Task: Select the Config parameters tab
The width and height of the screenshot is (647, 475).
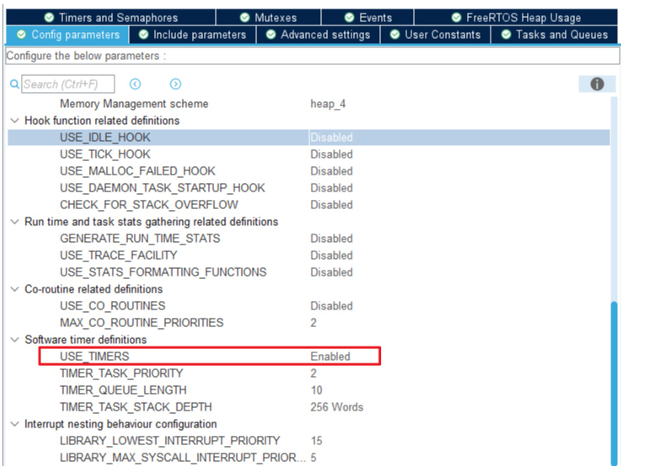Action: [x=67, y=35]
